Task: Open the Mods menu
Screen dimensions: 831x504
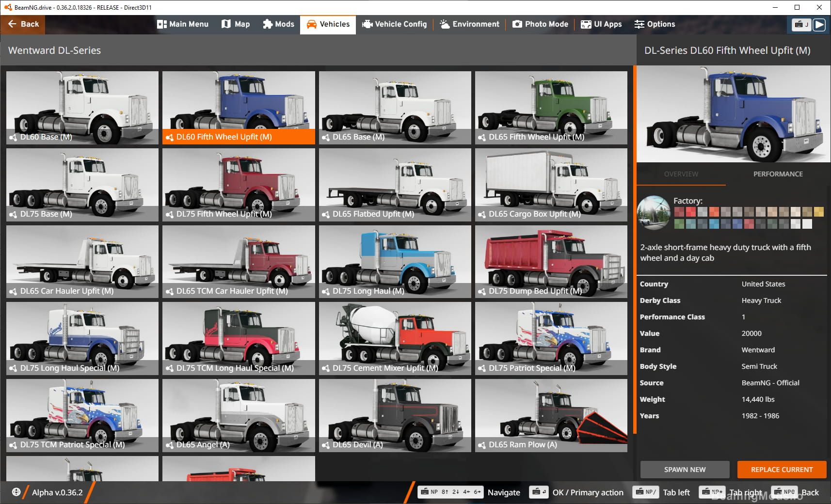Action: point(278,24)
